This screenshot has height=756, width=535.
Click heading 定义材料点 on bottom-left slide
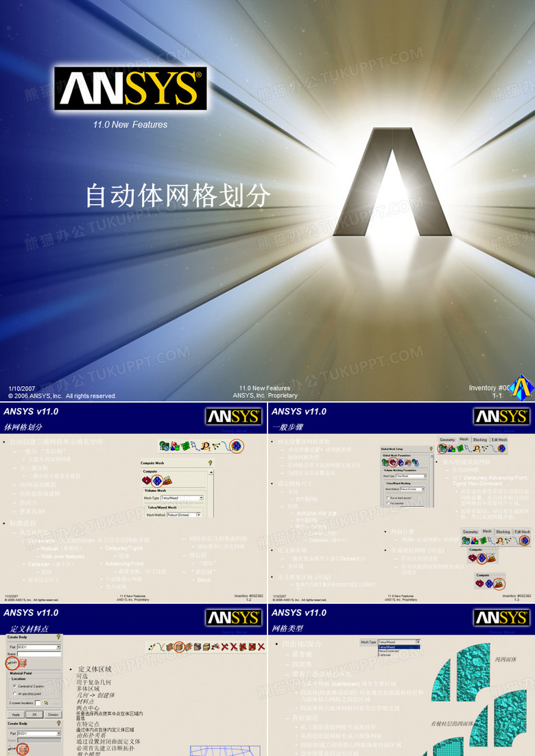click(29, 628)
